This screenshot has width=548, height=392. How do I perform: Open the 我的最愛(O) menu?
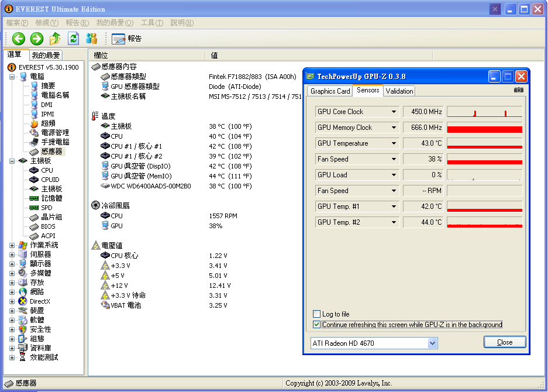[115, 23]
